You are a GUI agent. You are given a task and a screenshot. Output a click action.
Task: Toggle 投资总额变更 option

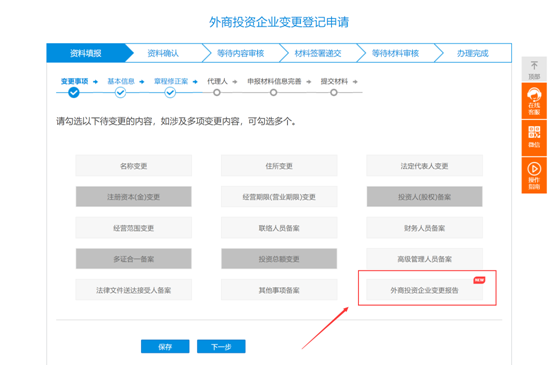279,259
